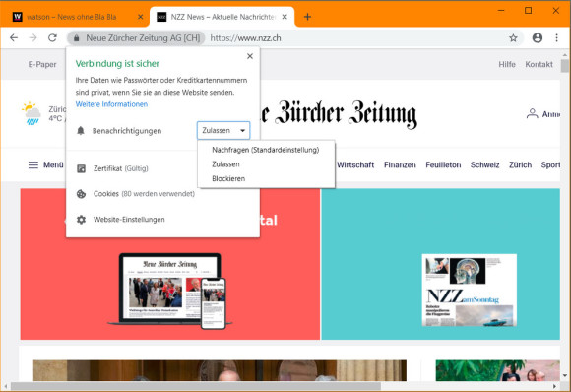Open the Zürich section

520,165
